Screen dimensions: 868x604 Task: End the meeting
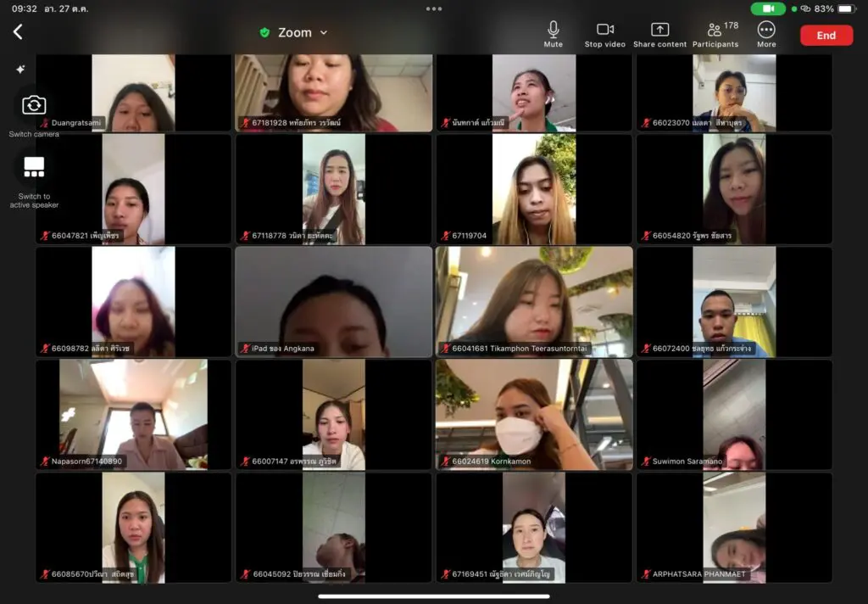click(826, 36)
